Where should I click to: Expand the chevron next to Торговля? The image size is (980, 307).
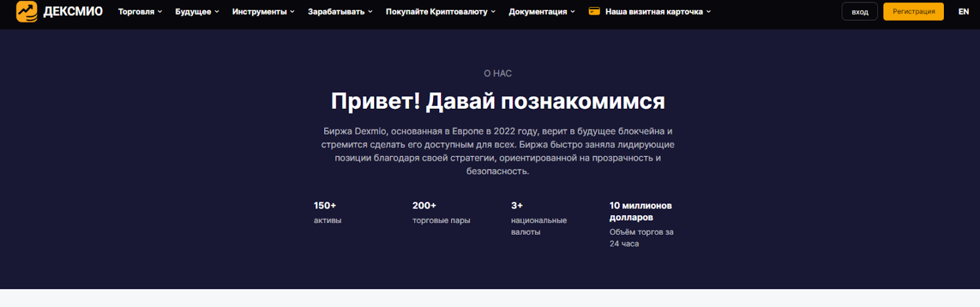[x=160, y=12]
